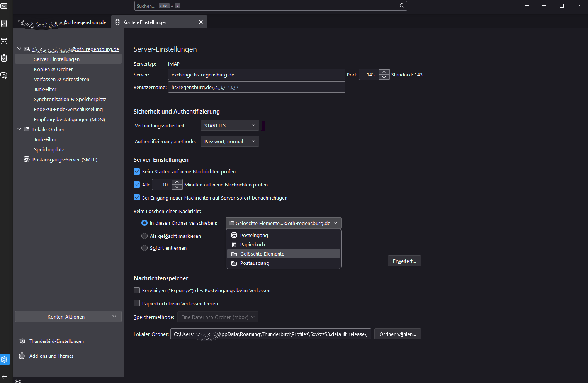Increase the port number with up arrow
Screen dimensions: 588x383
coord(384,72)
